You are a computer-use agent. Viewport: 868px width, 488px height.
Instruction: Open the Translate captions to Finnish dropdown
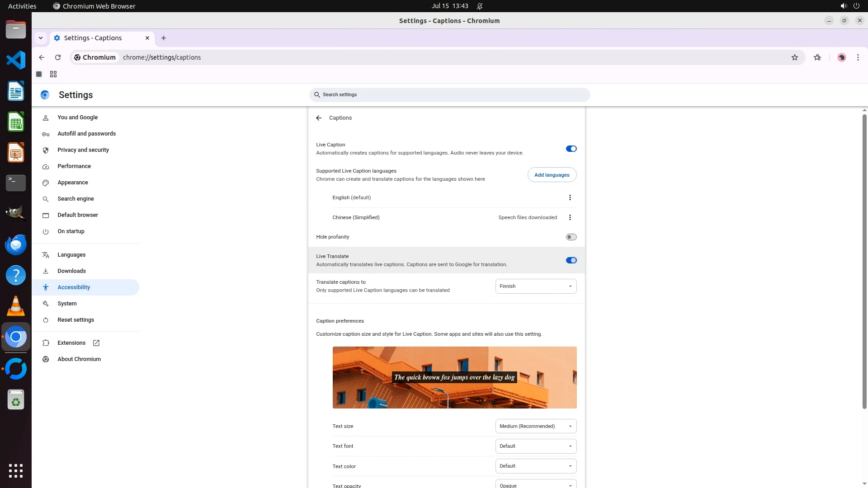(536, 286)
